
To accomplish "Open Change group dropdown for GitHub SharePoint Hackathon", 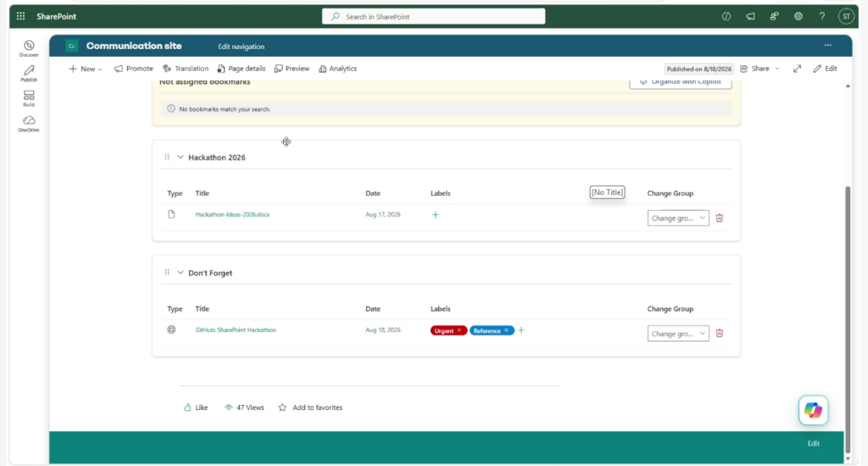I will coord(678,333).
